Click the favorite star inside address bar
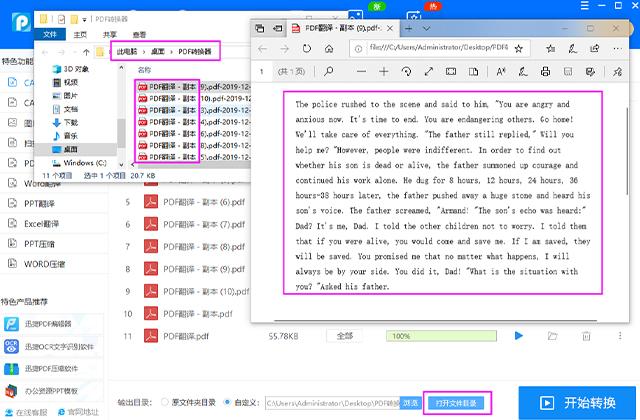Viewport: 640px width, 420px height. (x=518, y=49)
